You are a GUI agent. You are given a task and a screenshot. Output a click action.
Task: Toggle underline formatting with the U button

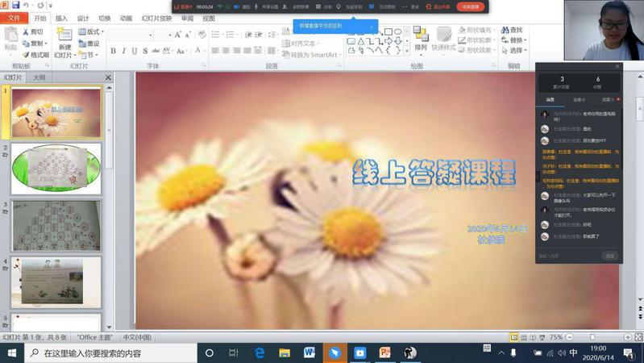click(135, 51)
